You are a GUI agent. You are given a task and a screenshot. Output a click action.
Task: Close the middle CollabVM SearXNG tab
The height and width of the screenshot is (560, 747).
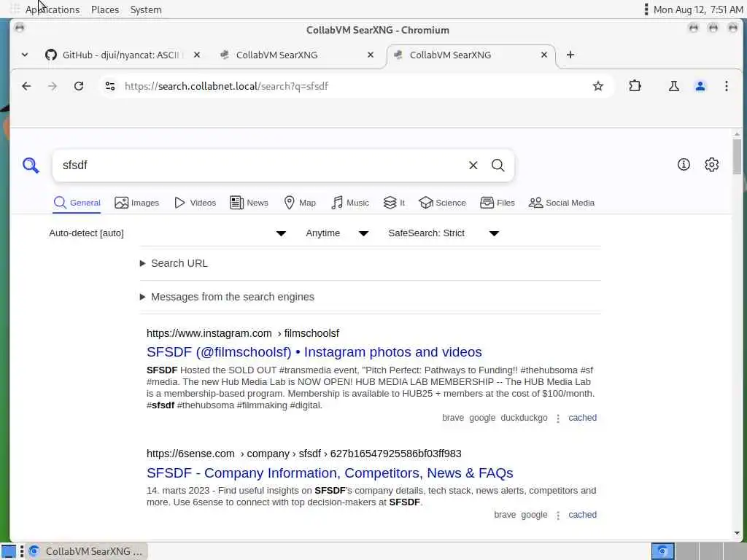[371, 55]
